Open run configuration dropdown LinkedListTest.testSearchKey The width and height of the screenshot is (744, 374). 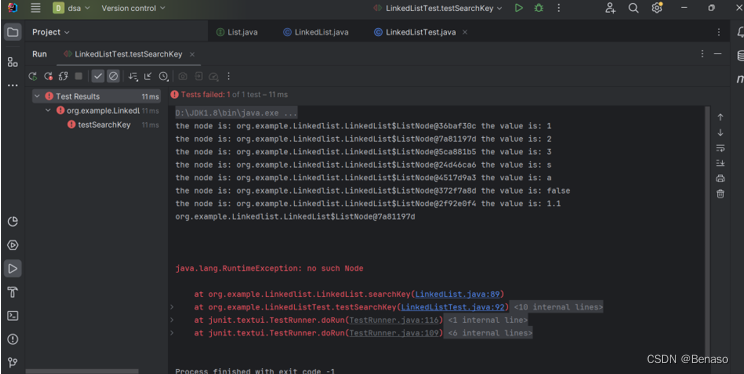point(437,8)
